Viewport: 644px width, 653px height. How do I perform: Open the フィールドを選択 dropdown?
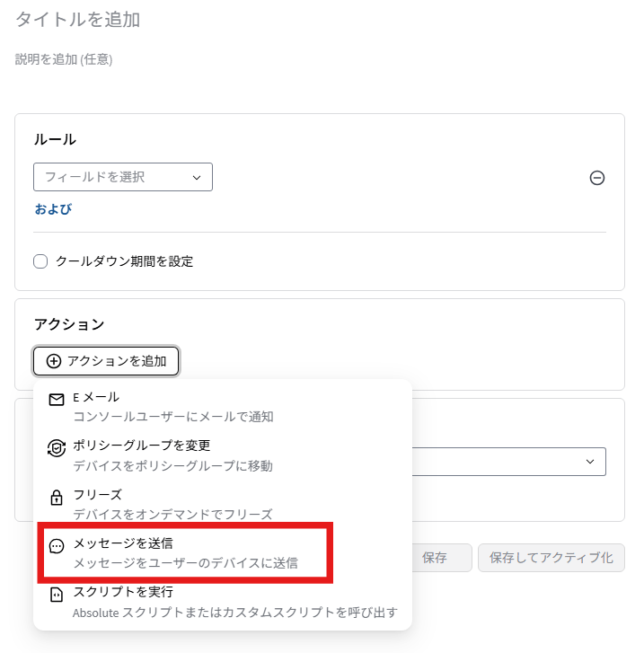(x=123, y=177)
